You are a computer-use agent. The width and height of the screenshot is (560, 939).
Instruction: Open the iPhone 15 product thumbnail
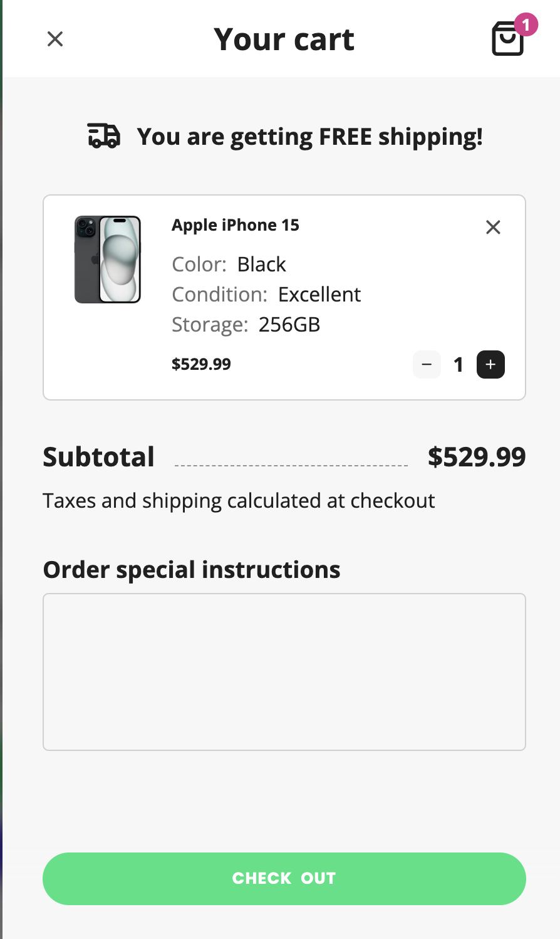[108, 260]
